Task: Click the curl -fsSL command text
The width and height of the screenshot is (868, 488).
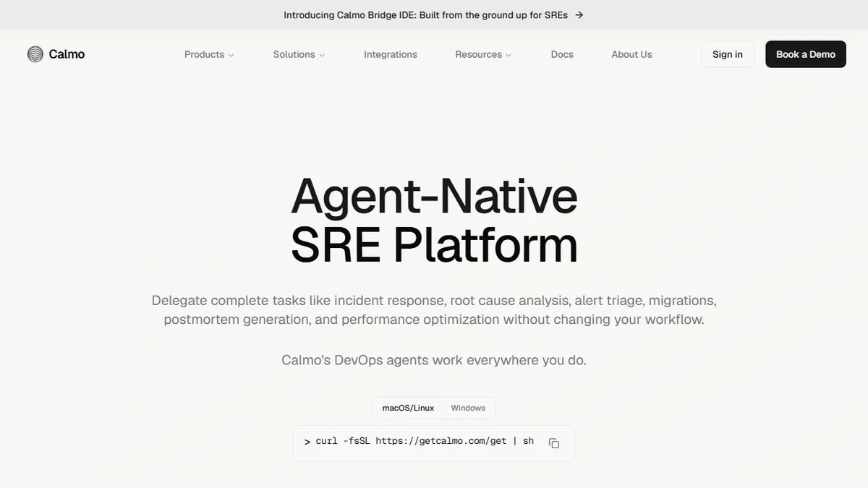Action: [x=425, y=441]
